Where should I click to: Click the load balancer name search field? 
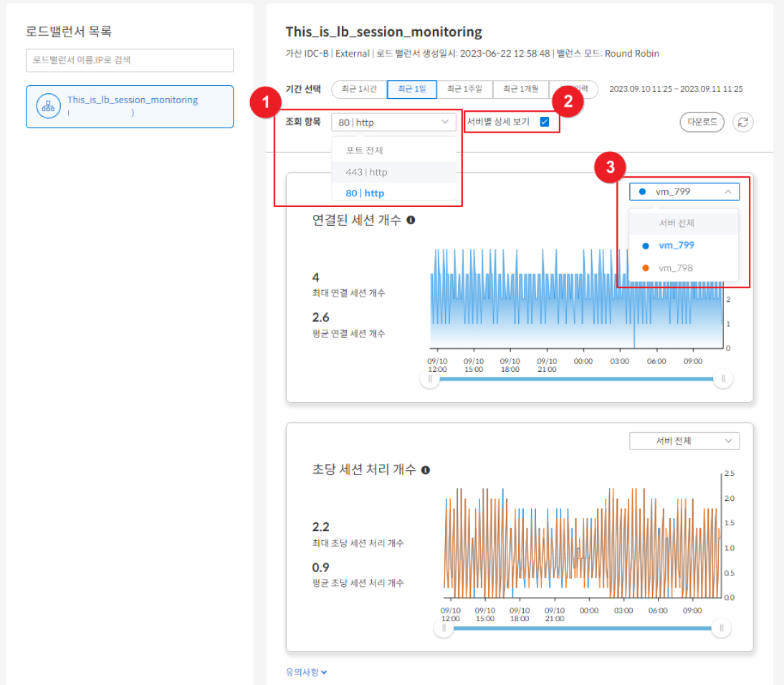[x=130, y=60]
